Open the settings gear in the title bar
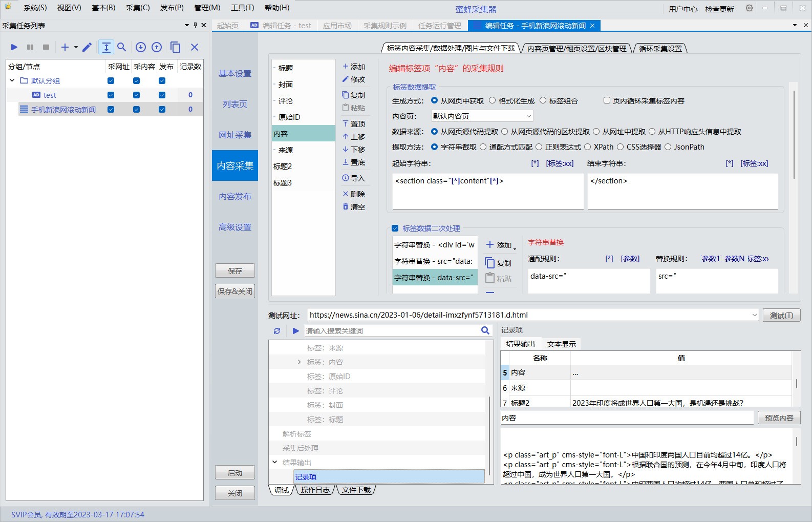This screenshot has width=812, height=522. [749, 8]
